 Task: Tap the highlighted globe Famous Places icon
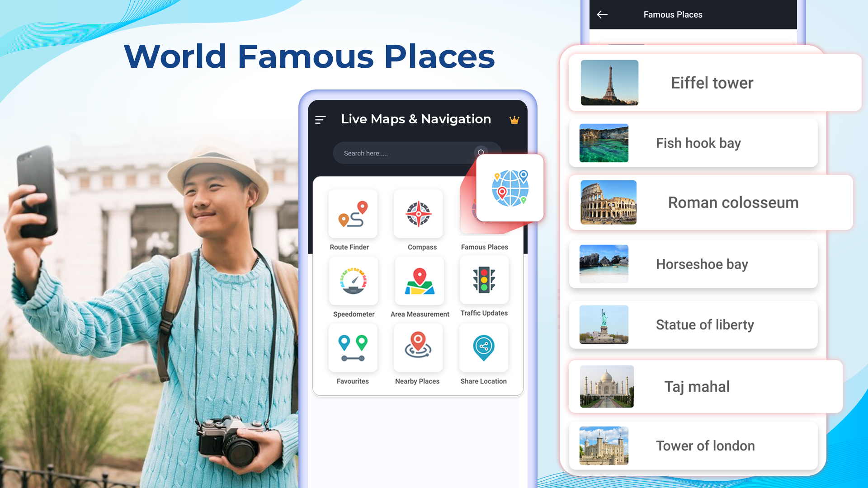pyautogui.click(x=510, y=188)
